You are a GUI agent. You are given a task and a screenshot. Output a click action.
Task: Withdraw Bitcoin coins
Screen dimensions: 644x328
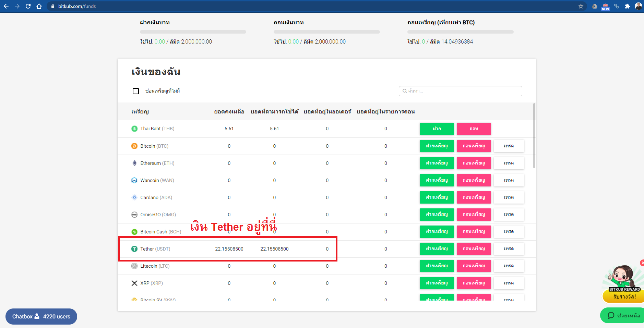point(474,146)
